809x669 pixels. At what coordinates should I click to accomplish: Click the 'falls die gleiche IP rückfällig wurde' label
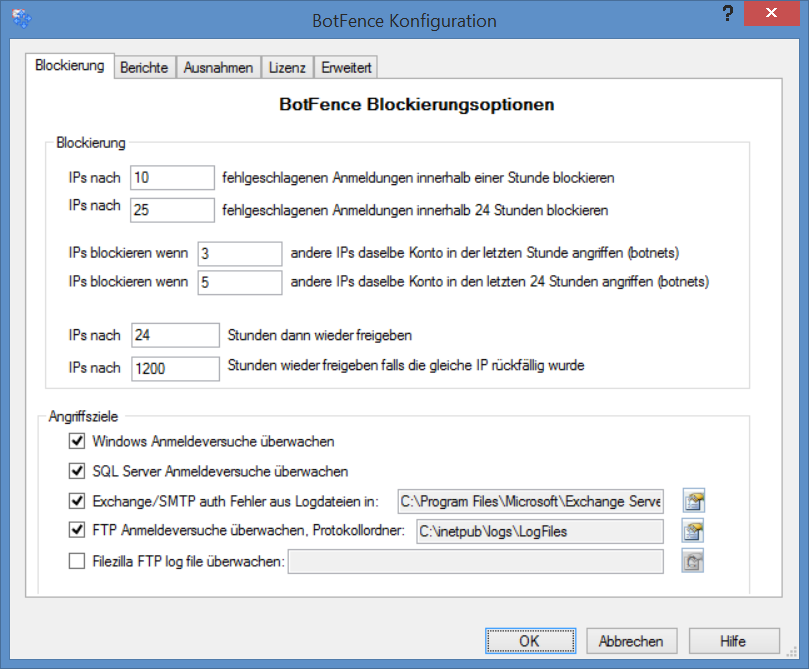483,365
